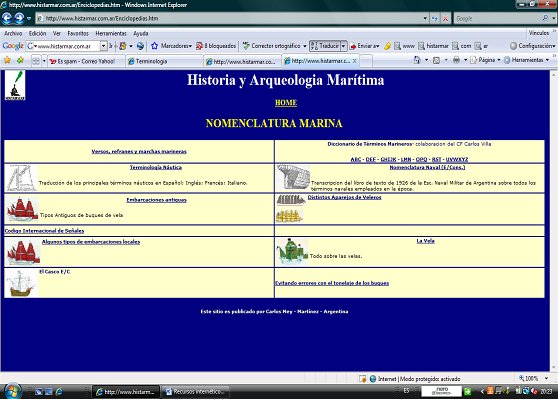This screenshot has height=399, width=558.
Task: Click the 100% zoom level control
Action: 531,379
